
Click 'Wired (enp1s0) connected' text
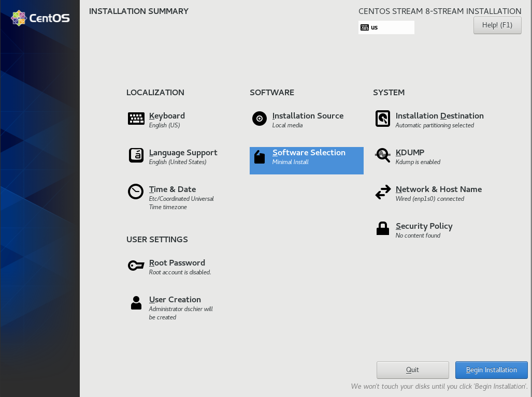429,199
